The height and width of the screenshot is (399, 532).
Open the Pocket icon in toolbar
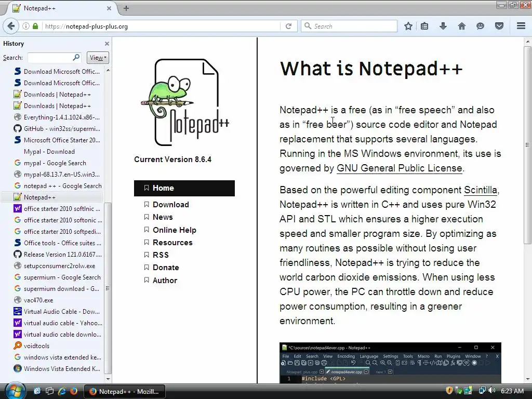click(x=499, y=26)
